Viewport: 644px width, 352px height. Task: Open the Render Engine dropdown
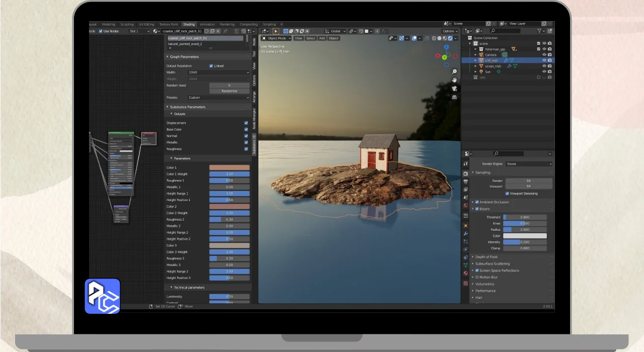click(x=529, y=164)
